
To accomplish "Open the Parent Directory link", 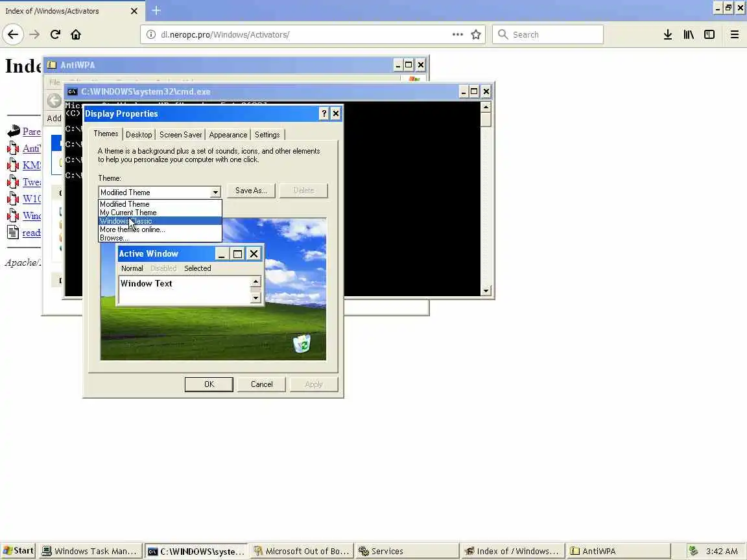I will pos(31,132).
